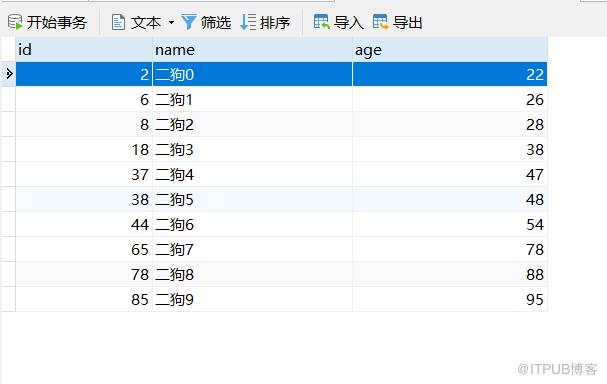607x384 pixels.
Task: Select the age cell 95
Action: [450, 299]
